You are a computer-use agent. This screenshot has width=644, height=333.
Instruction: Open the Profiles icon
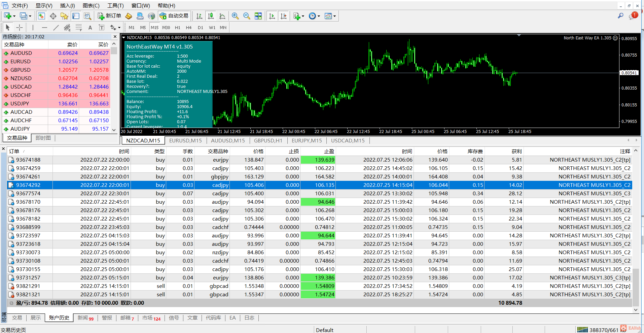click(23, 16)
